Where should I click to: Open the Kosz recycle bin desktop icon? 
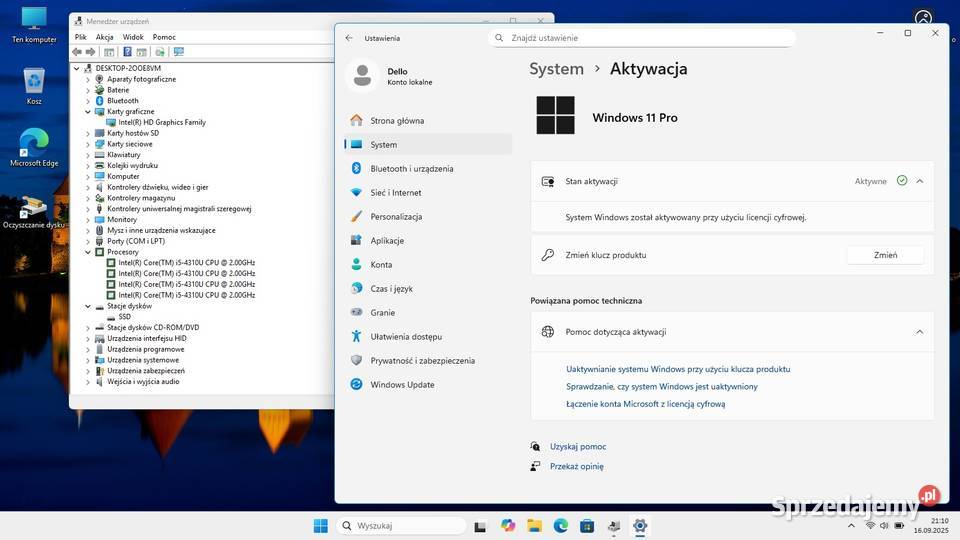[x=34, y=86]
